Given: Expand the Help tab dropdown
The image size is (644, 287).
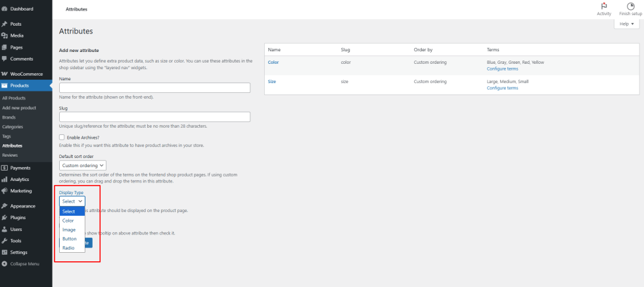Looking at the screenshot, I should coord(626,23).
